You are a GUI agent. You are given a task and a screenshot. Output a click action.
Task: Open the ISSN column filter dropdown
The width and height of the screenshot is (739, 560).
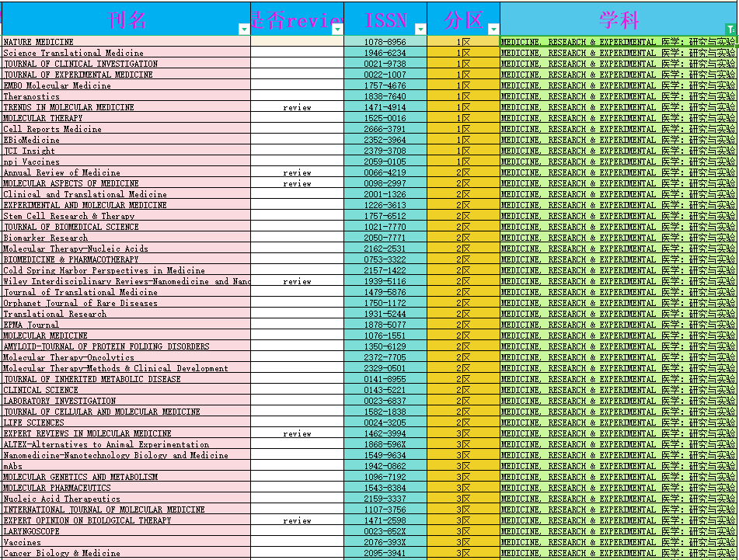click(420, 30)
